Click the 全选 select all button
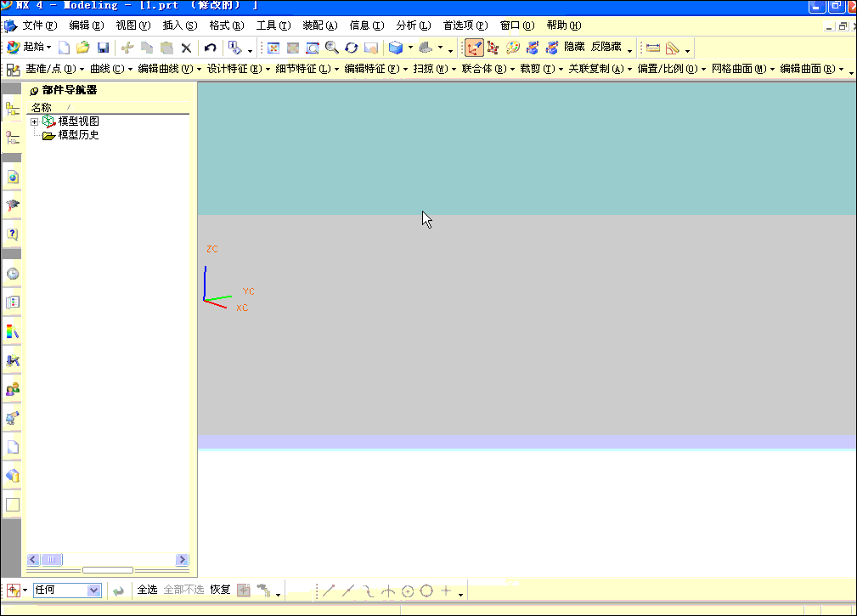The image size is (857, 616). pyautogui.click(x=147, y=590)
